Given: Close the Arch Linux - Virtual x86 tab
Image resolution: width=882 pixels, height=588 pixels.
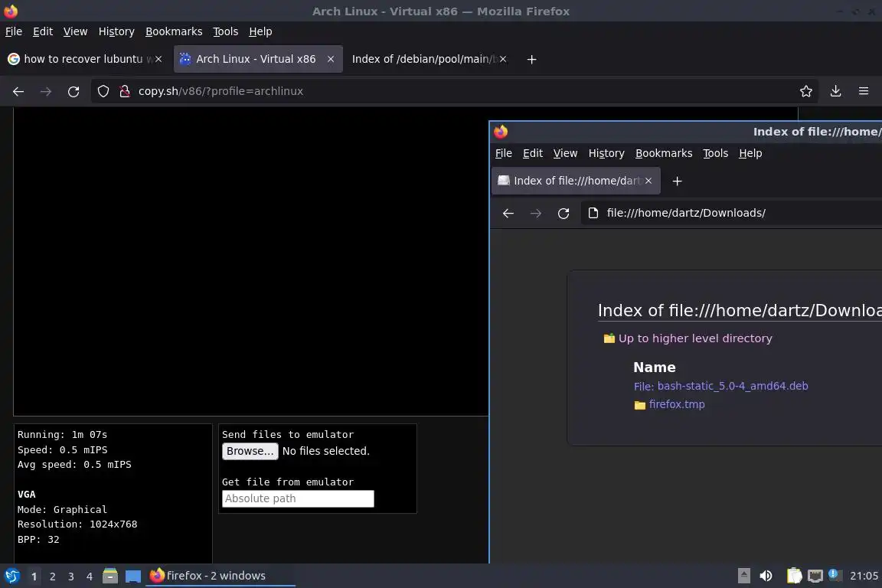Looking at the screenshot, I should coord(331,59).
